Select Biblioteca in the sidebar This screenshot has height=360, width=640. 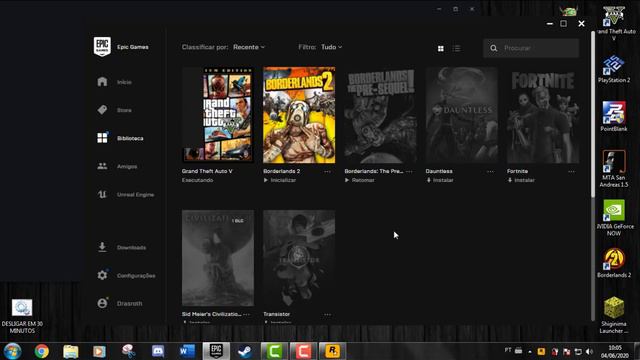tap(130, 138)
